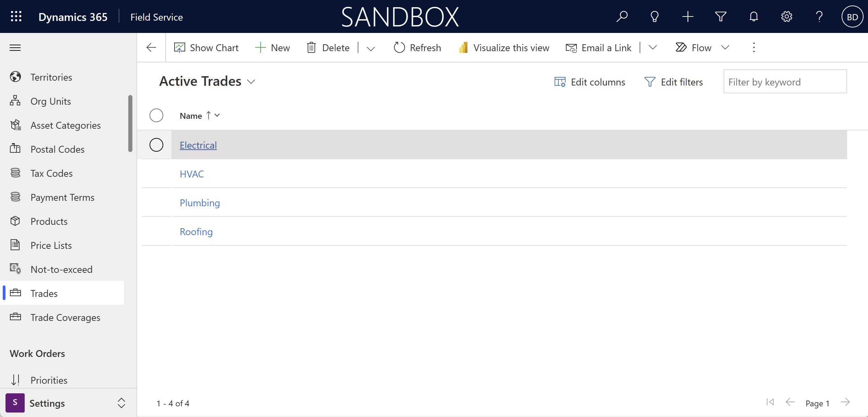
Task: Click the Filter by keyword input field
Action: [x=785, y=81]
